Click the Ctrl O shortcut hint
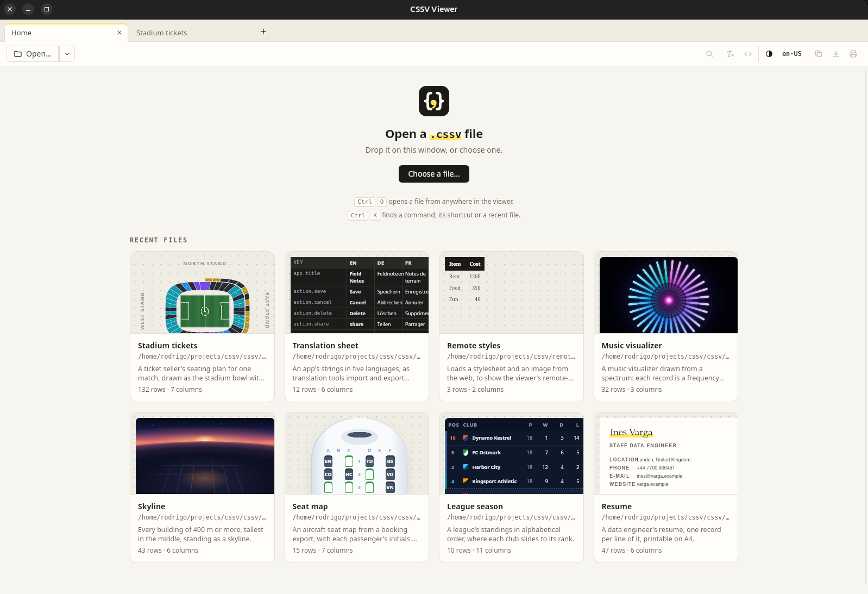The width and height of the screenshot is (868, 594). click(434, 202)
